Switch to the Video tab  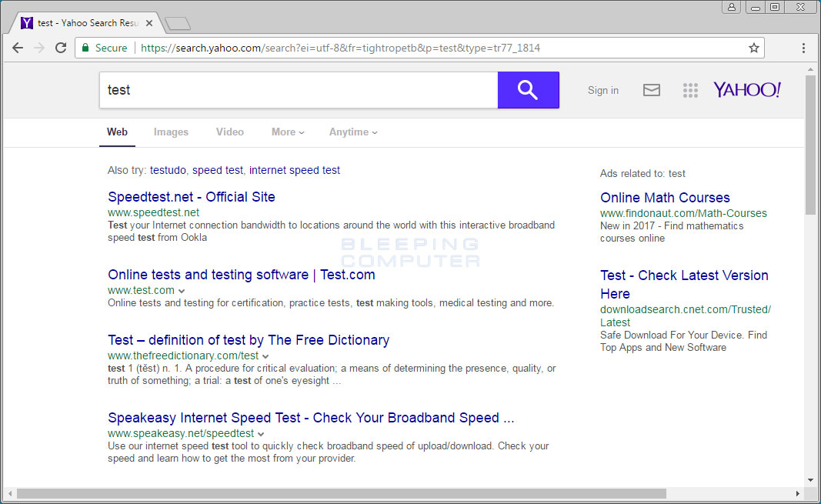click(230, 132)
